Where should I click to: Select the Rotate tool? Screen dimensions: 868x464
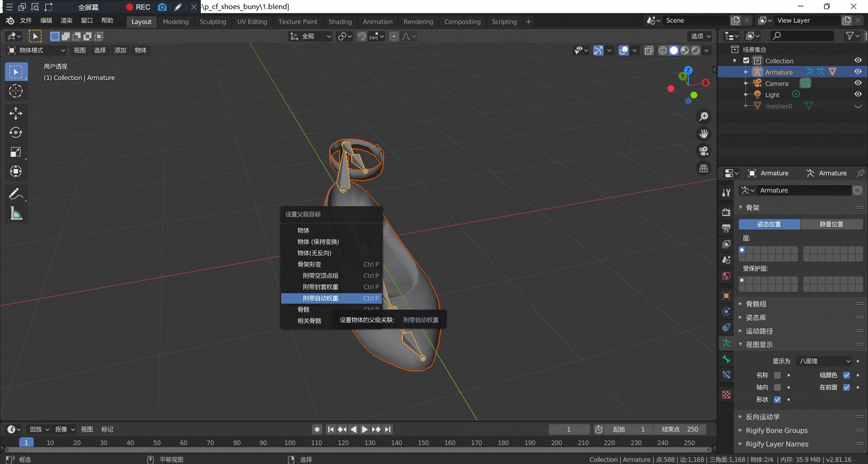(16, 132)
